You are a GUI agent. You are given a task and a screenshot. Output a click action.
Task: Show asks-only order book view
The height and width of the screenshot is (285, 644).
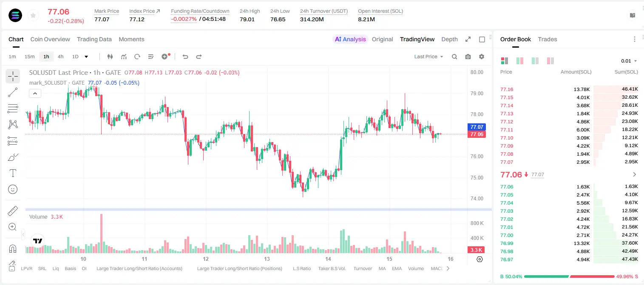coord(550,61)
